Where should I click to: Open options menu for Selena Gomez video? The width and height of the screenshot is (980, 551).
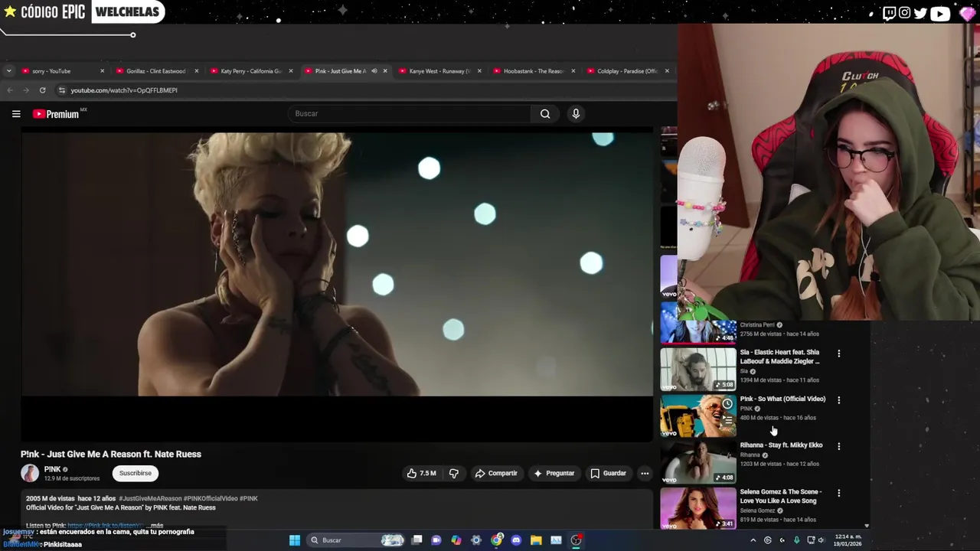pyautogui.click(x=838, y=493)
